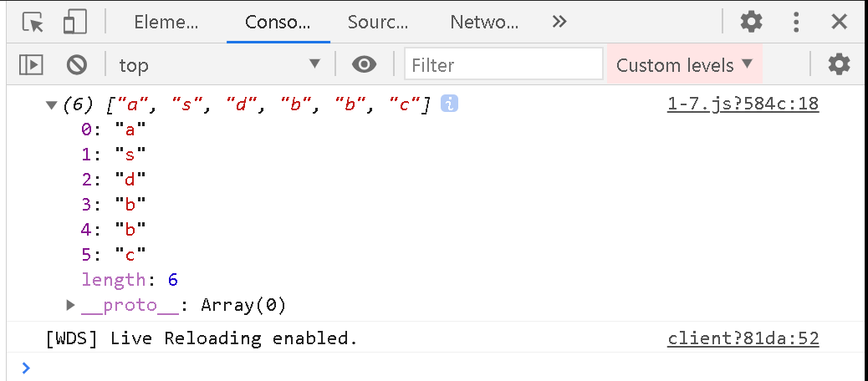Toggle the device toolbar icon
868x381 pixels.
point(74,22)
